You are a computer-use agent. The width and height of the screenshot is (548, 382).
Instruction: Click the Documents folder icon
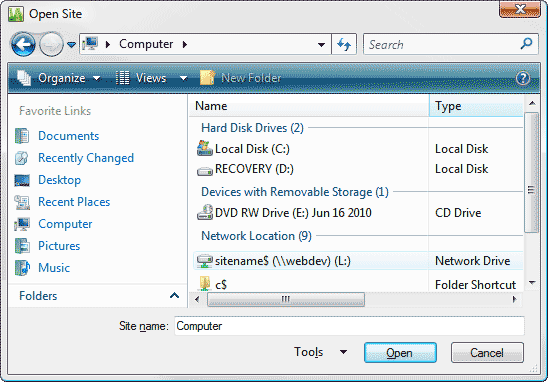pyautogui.click(x=22, y=136)
